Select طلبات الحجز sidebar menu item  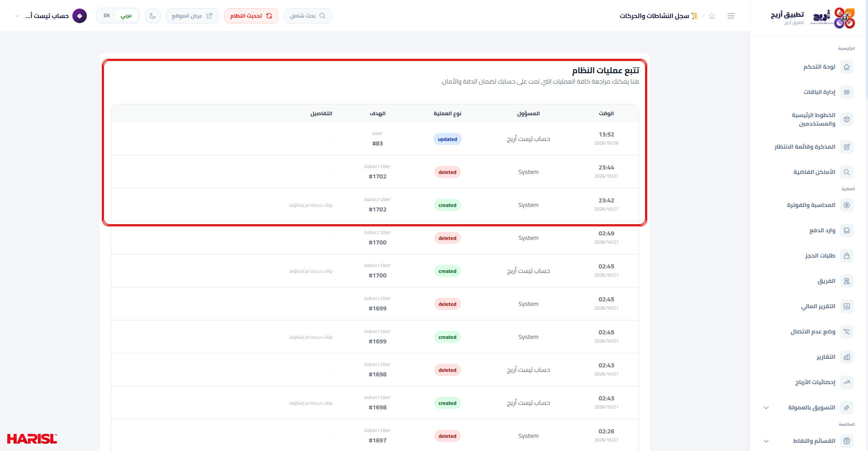[808, 256]
